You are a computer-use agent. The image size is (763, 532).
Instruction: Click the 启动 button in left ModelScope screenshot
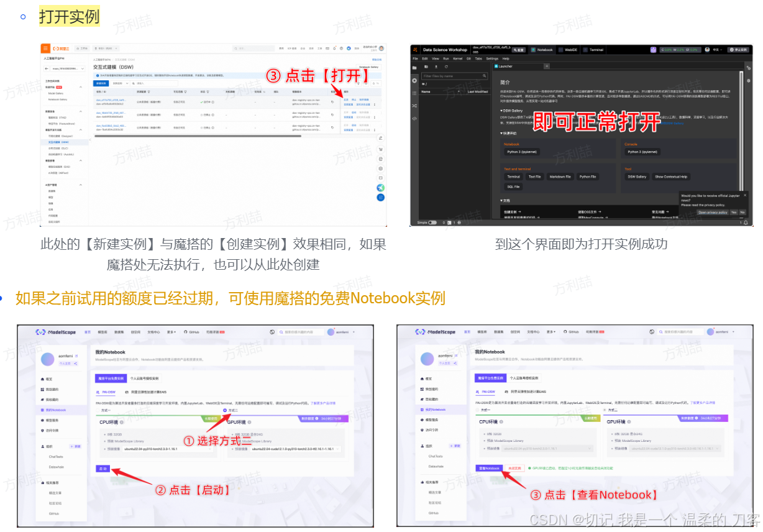[x=103, y=468]
